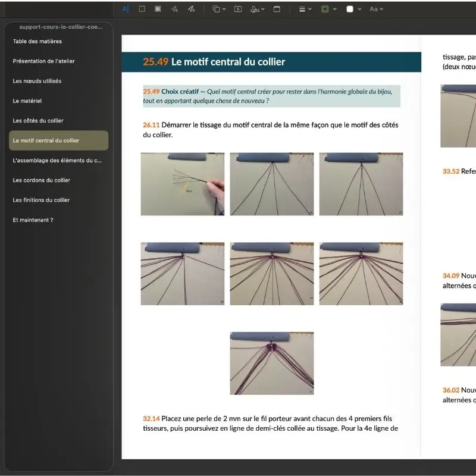Click the photo with the hand holding threads
Viewport: 476px width, 476px height.
pos(183,184)
